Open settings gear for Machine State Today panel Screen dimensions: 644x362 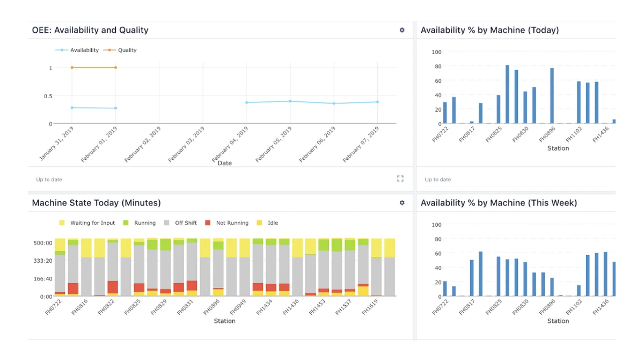(x=402, y=203)
